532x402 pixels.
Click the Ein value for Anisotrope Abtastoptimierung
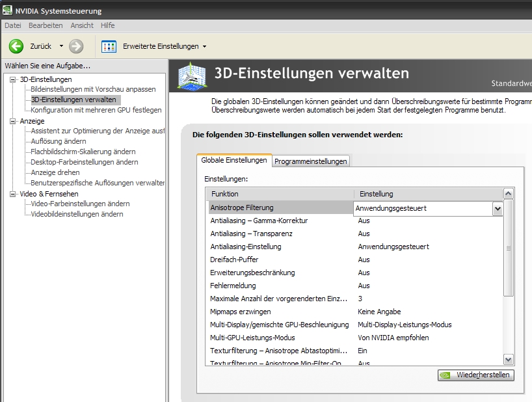point(362,351)
